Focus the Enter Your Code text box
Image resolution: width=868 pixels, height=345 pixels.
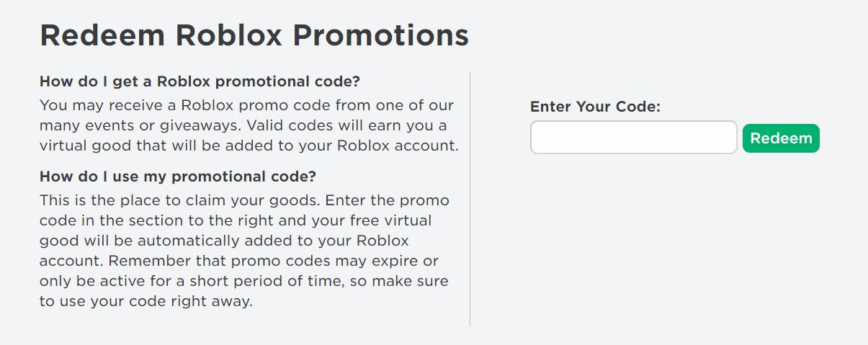pos(633,138)
